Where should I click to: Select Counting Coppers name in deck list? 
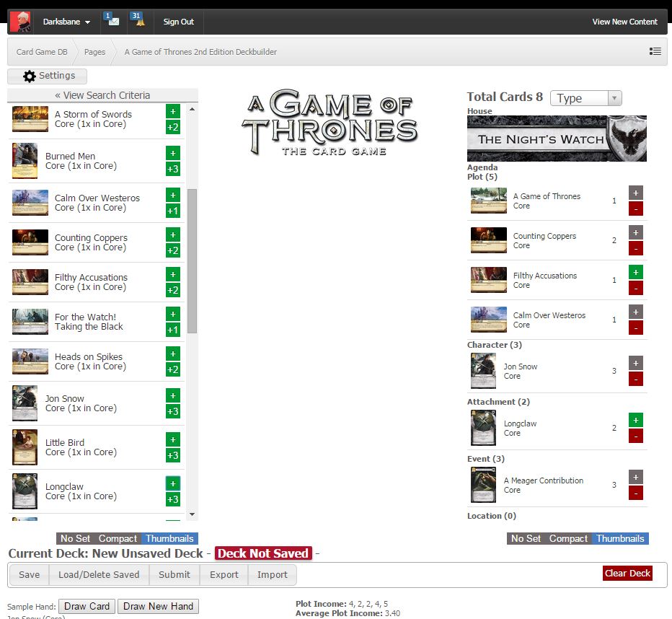click(x=544, y=236)
